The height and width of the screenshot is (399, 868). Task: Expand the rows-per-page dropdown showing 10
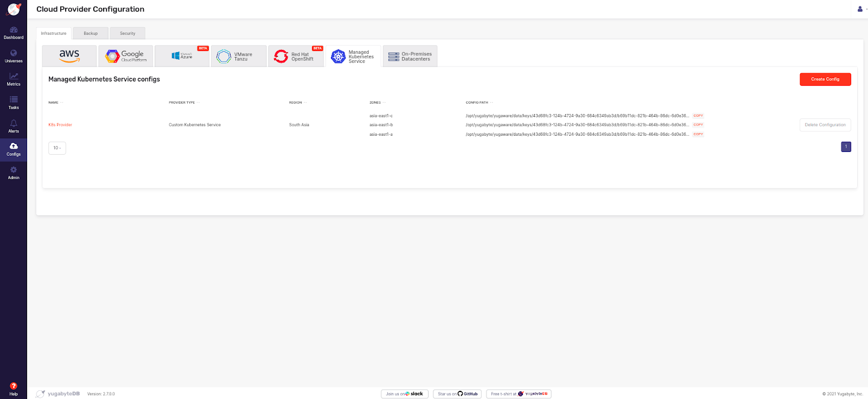tap(57, 148)
